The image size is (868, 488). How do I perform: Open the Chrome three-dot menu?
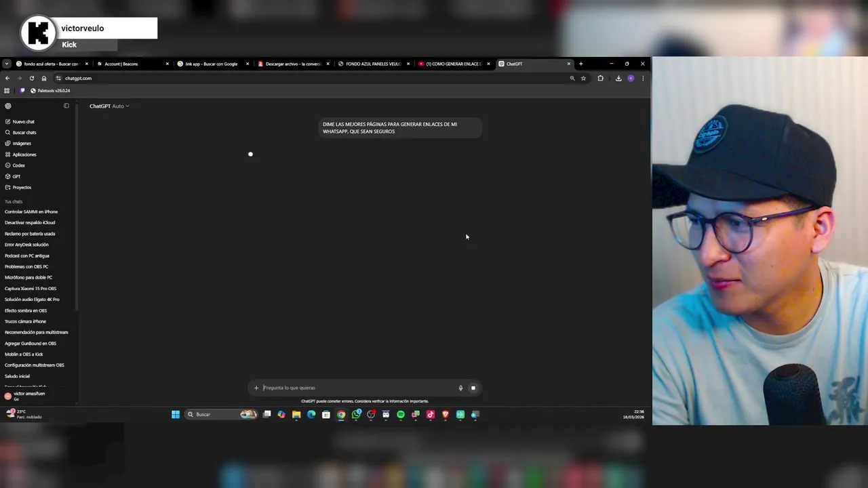pos(643,78)
